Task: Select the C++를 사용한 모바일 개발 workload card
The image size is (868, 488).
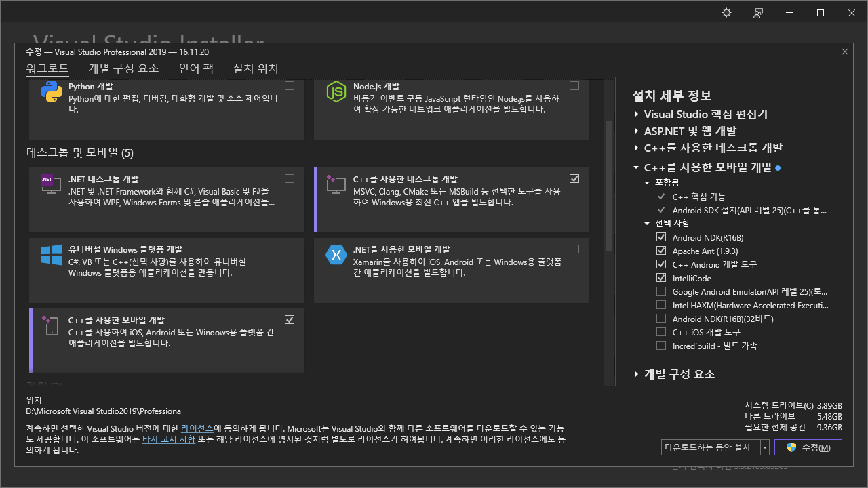Action: point(166,341)
